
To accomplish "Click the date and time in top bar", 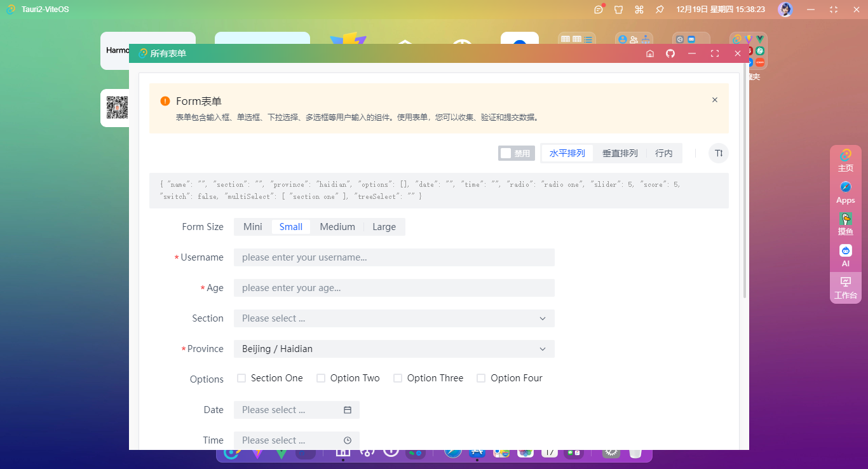I will (x=721, y=10).
